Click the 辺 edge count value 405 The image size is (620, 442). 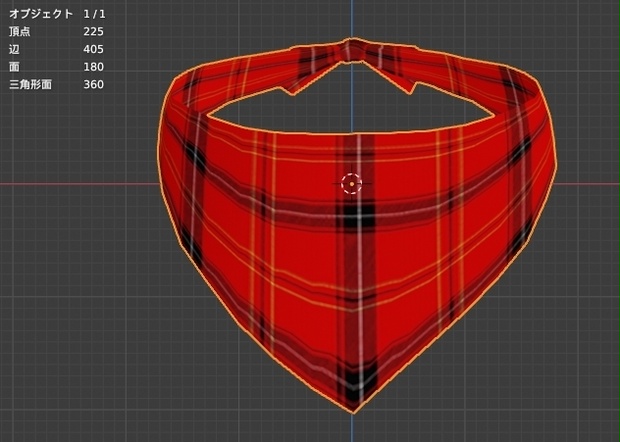[93, 49]
